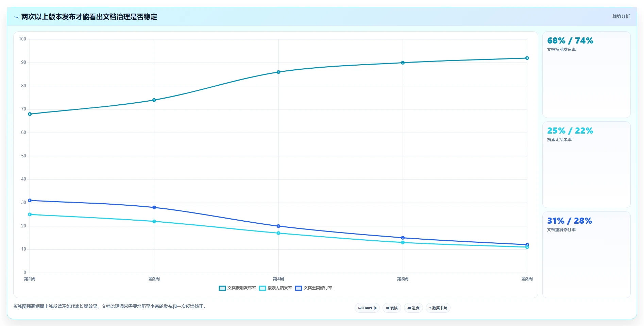Click 文档重复修订率 point at 第6周
644x326 pixels.
(x=403, y=238)
